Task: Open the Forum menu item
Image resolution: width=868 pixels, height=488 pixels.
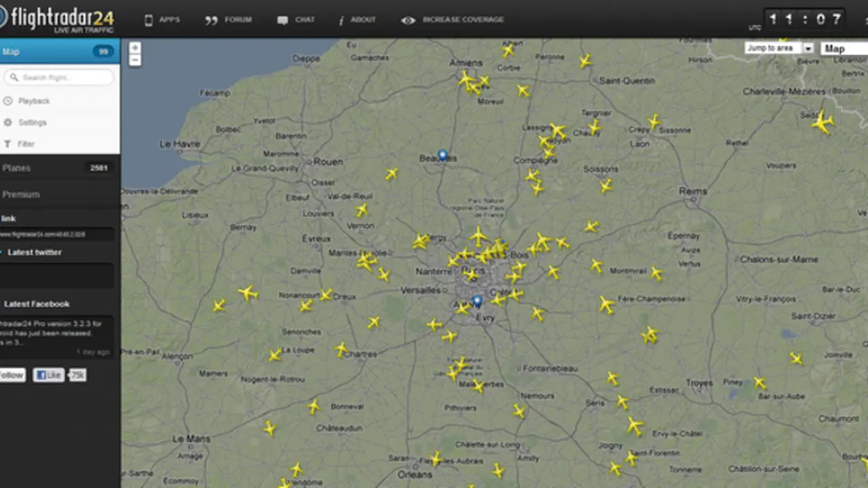Action: tap(229, 20)
